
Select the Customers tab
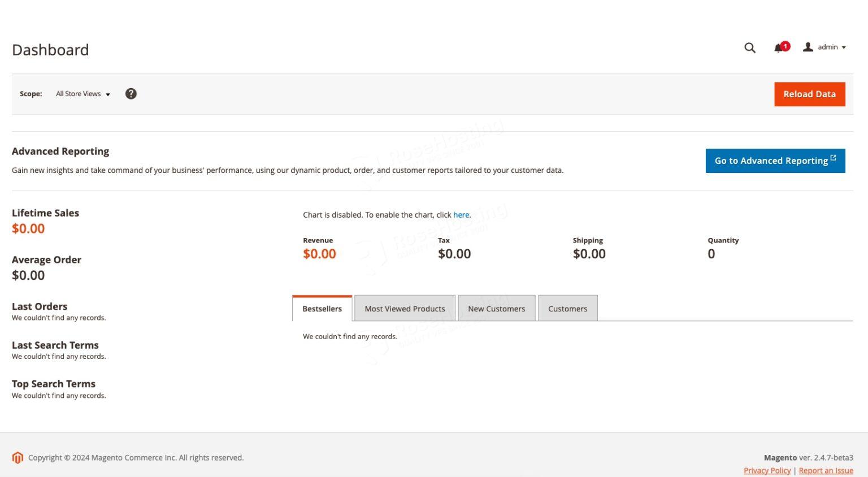568,308
